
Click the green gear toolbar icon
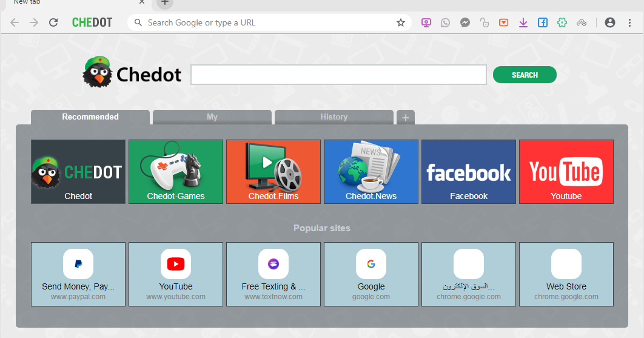562,22
